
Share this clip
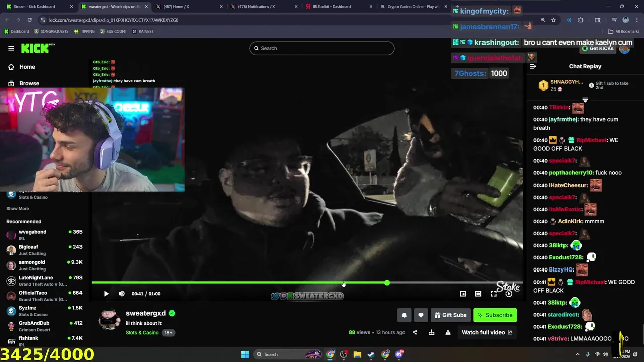pyautogui.click(x=415, y=332)
